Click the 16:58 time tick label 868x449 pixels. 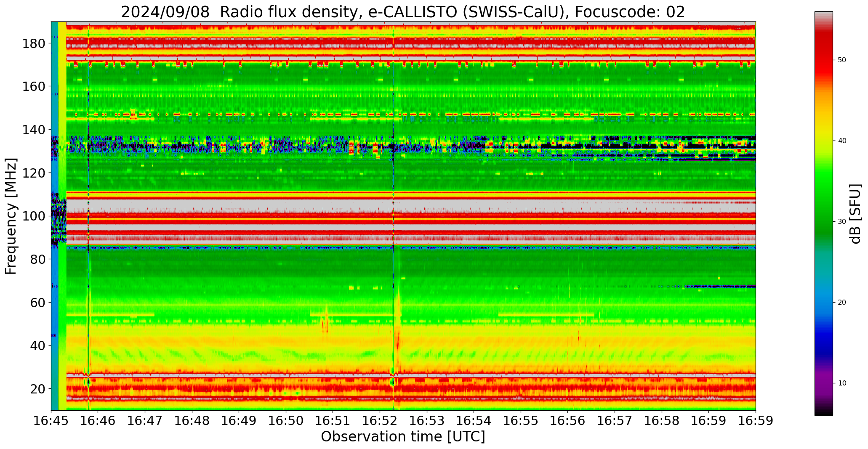[x=662, y=421]
